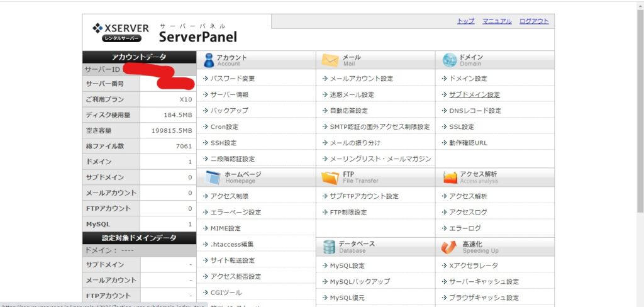Open アクセス拒否設定
Viewport: 644px width, 307px height.
pos(236,277)
